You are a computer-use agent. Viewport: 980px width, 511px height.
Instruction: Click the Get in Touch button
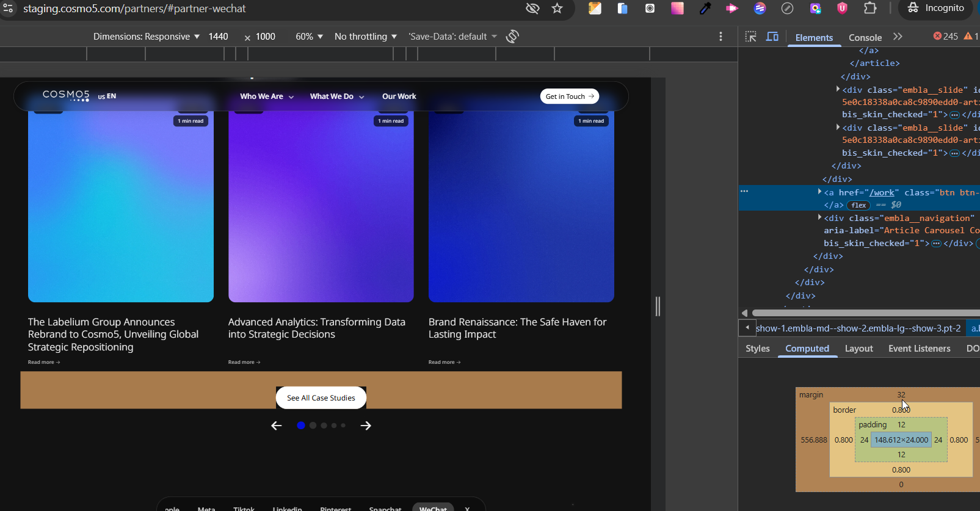[569, 96]
